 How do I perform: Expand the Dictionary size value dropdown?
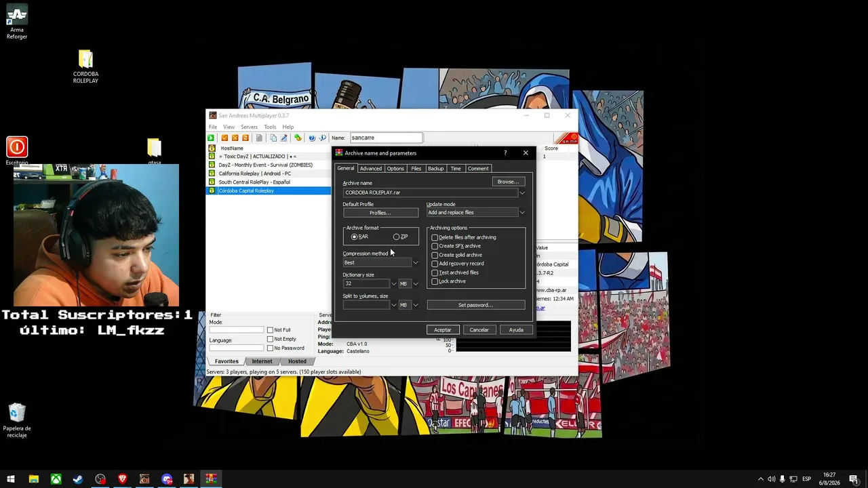[x=393, y=284]
